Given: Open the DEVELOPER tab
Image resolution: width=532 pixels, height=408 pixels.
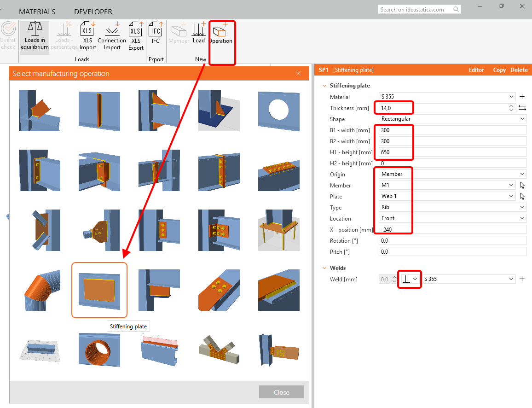Looking at the screenshot, I should (93, 12).
